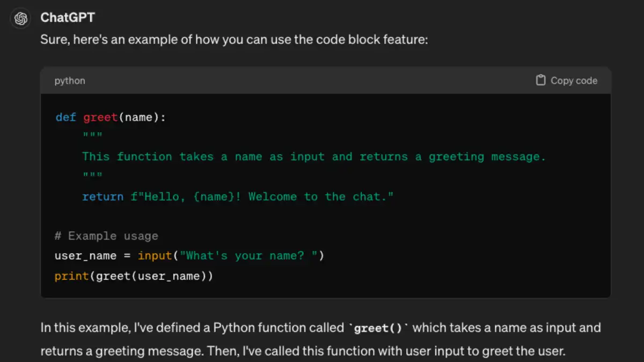Click the opening triple quotes of docstring

point(92,137)
